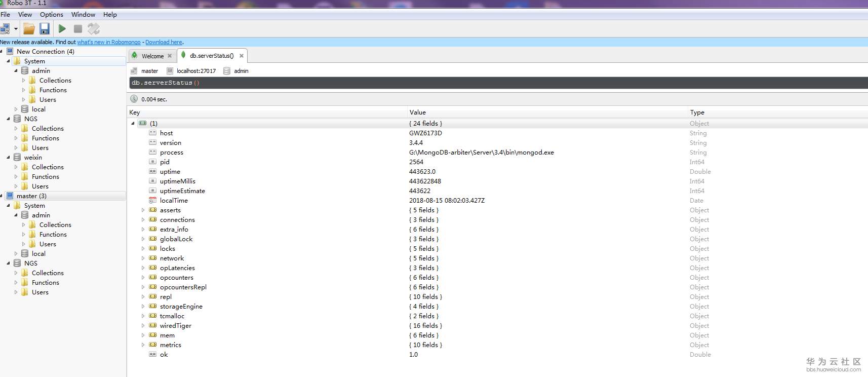The width and height of the screenshot is (868, 377).
Task: Open the "what's new in Robomongo" link
Action: (x=109, y=42)
